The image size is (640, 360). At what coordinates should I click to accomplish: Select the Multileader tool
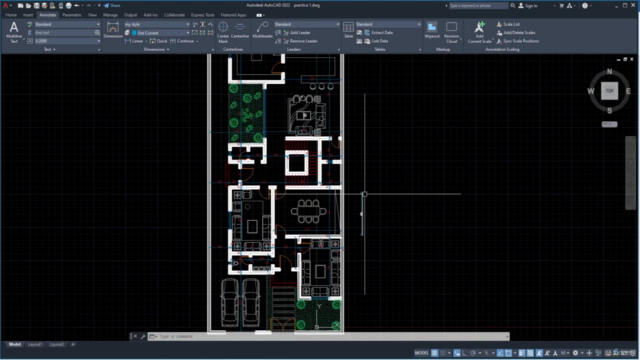(x=262, y=30)
